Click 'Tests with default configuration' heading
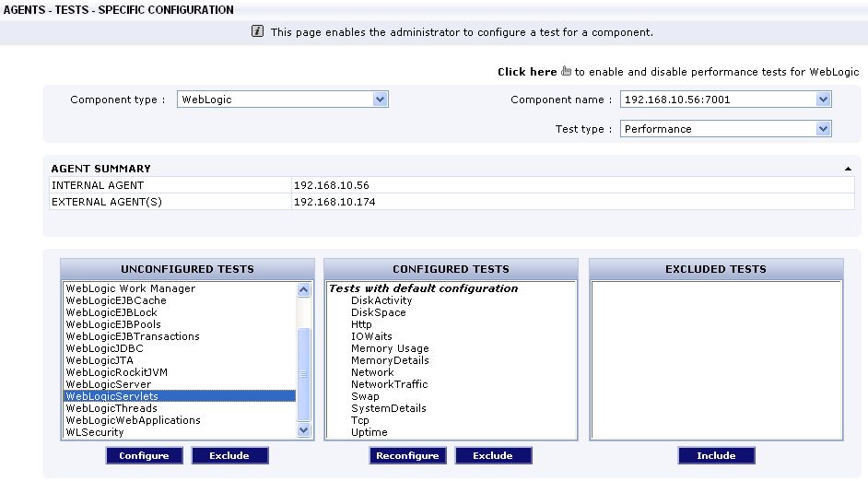This screenshot has height=481, width=868. [424, 288]
